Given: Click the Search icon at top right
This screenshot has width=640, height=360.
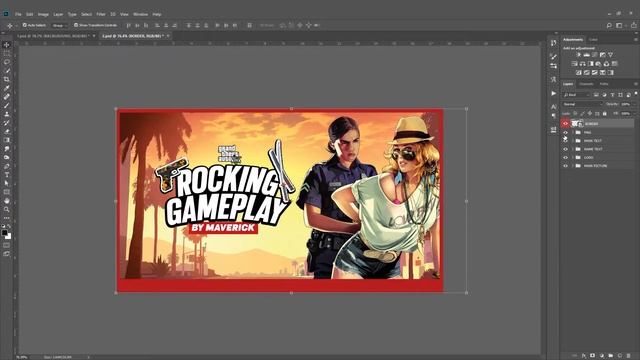Looking at the screenshot, I should click(x=609, y=25).
